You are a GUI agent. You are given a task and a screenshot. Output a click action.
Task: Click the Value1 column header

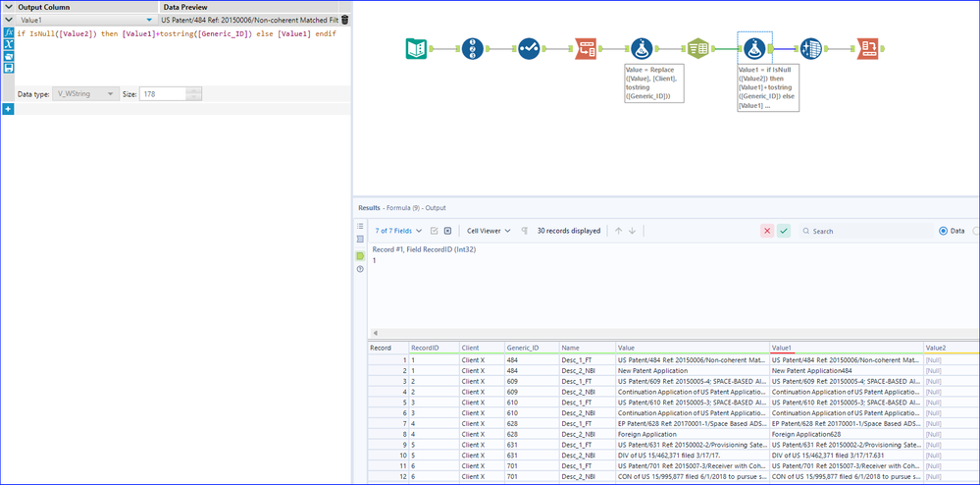847,348
